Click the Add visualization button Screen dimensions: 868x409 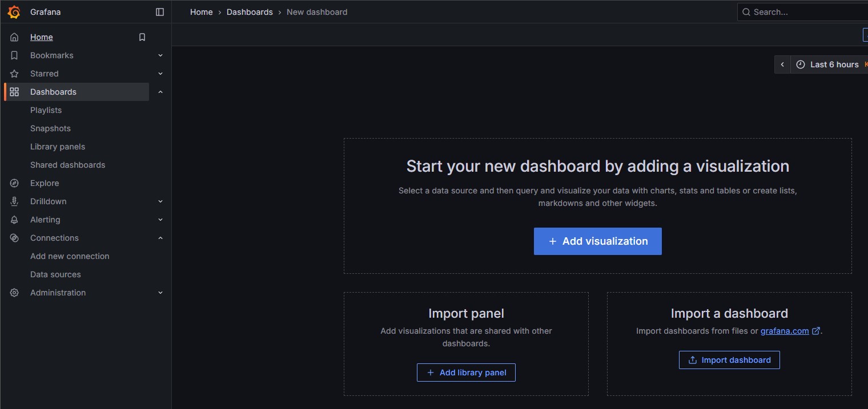point(597,241)
